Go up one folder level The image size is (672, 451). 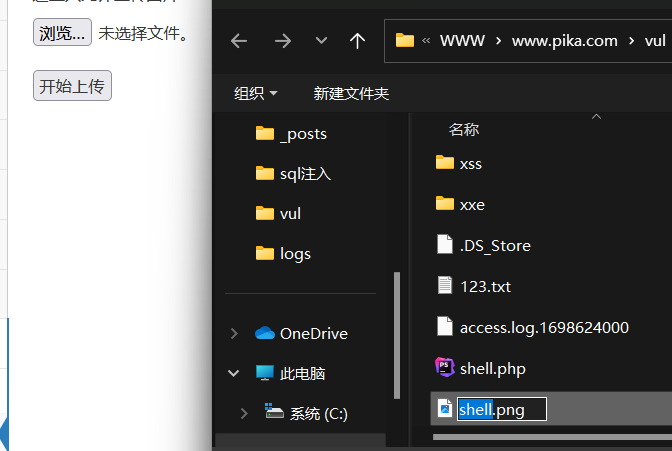tap(357, 41)
